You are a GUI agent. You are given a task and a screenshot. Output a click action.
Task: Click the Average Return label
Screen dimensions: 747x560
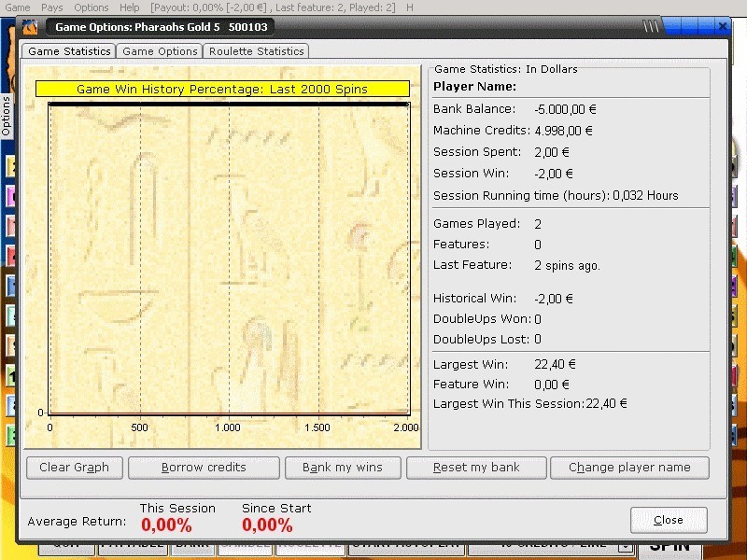(78, 522)
